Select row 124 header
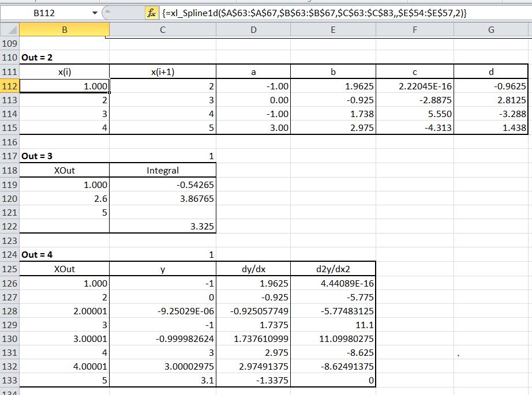Viewport: 532px width, 395px height. (x=9, y=254)
